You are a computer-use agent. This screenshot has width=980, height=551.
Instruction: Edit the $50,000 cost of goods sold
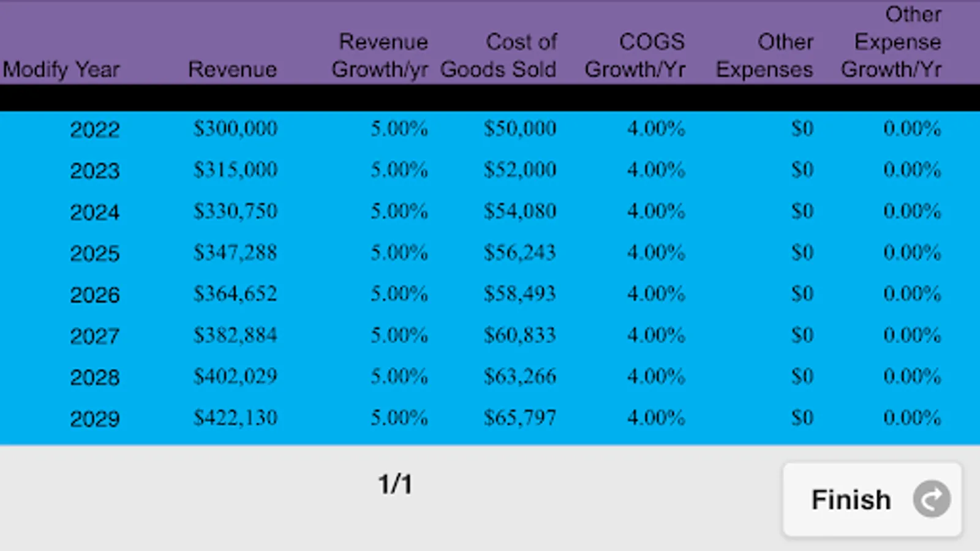coord(520,129)
